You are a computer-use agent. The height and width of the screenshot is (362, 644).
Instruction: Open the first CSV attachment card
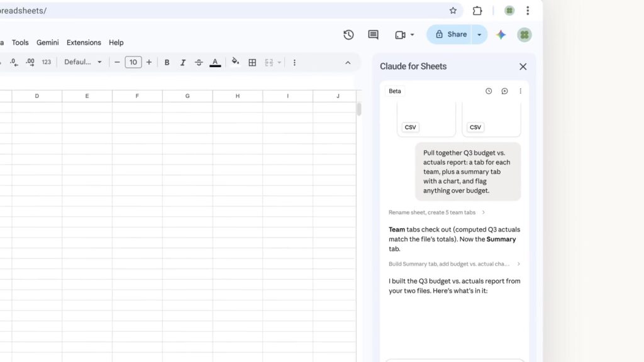pos(426,119)
